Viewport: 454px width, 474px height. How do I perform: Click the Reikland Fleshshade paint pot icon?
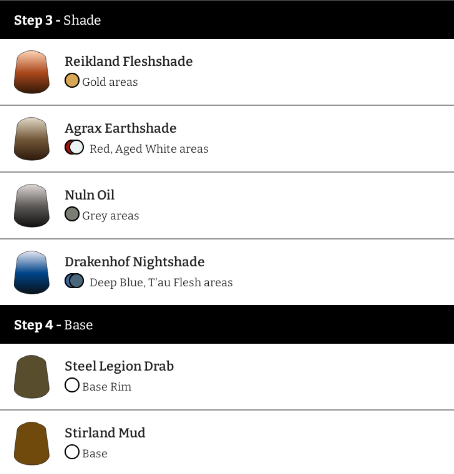(x=32, y=72)
